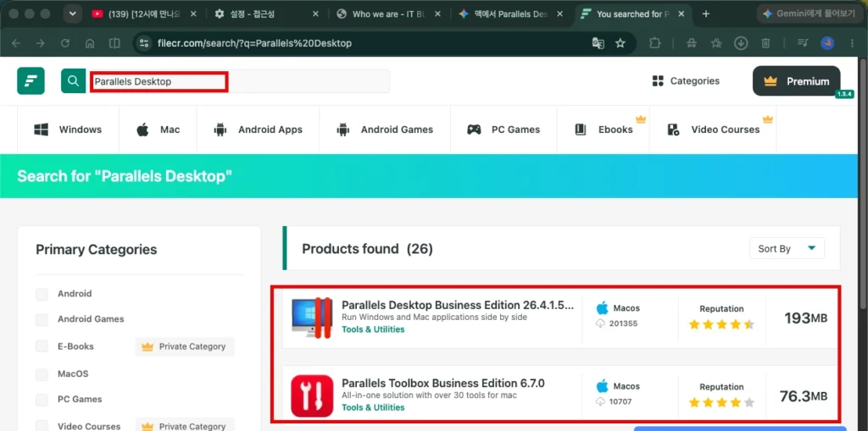Toggle the side panel icon

pyautogui.click(x=114, y=43)
